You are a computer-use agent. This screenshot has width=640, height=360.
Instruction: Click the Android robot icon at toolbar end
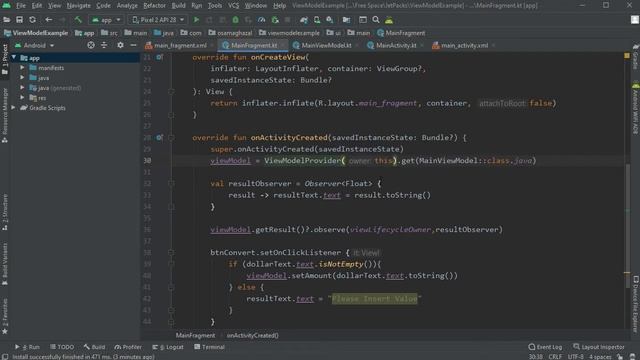click(x=389, y=20)
